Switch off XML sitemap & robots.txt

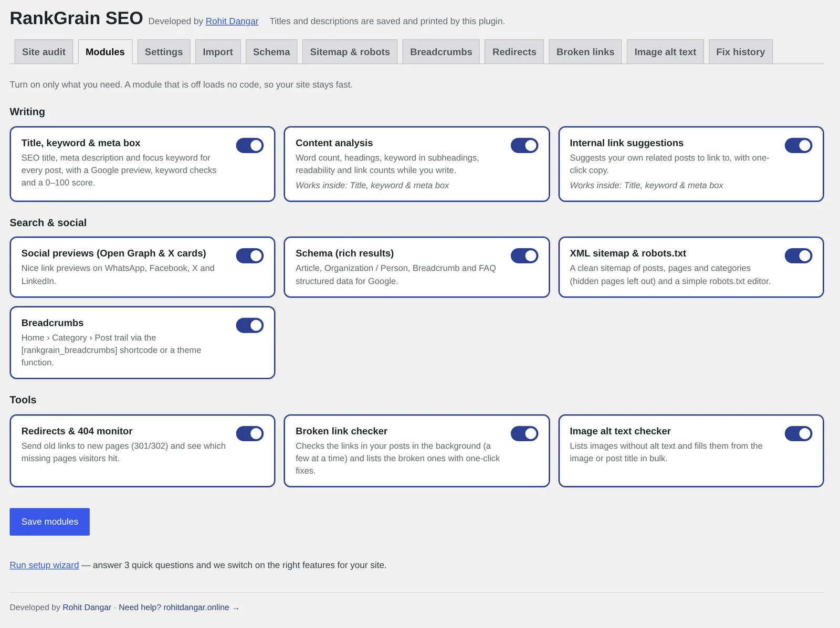click(x=798, y=256)
